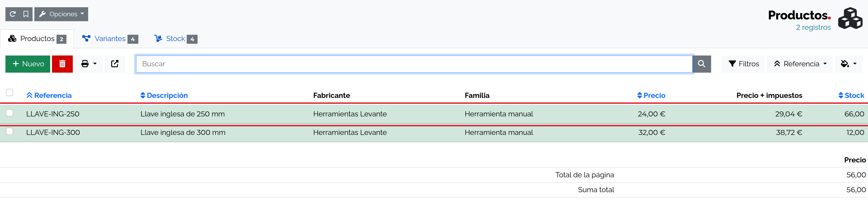Reload the page with refresh icon
Screen dimensions: 868x201
tap(12, 14)
